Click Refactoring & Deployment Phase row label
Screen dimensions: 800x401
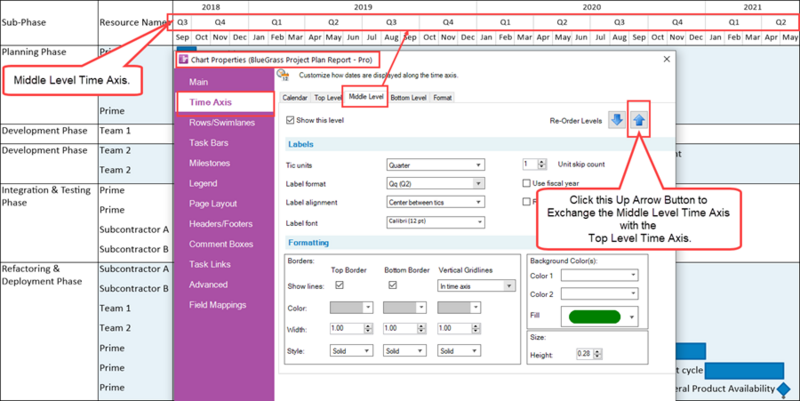pyautogui.click(x=42, y=275)
